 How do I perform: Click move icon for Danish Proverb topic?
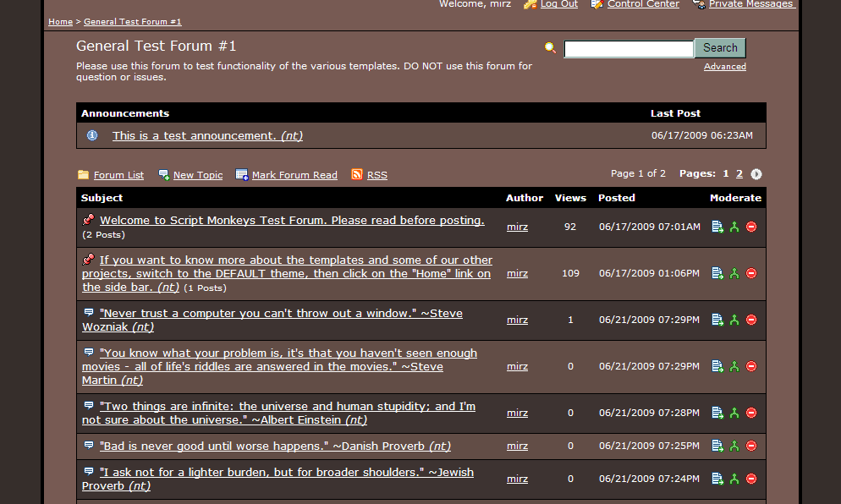pyautogui.click(x=717, y=446)
